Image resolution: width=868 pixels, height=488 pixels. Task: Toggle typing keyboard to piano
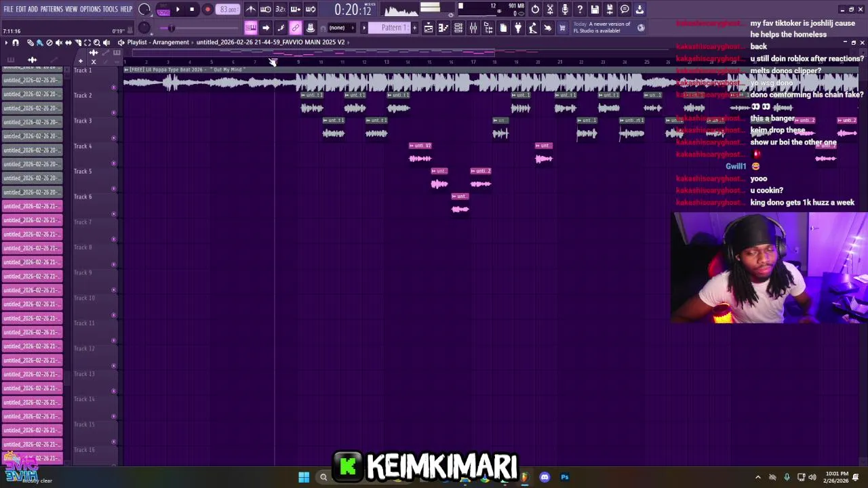[x=251, y=28]
